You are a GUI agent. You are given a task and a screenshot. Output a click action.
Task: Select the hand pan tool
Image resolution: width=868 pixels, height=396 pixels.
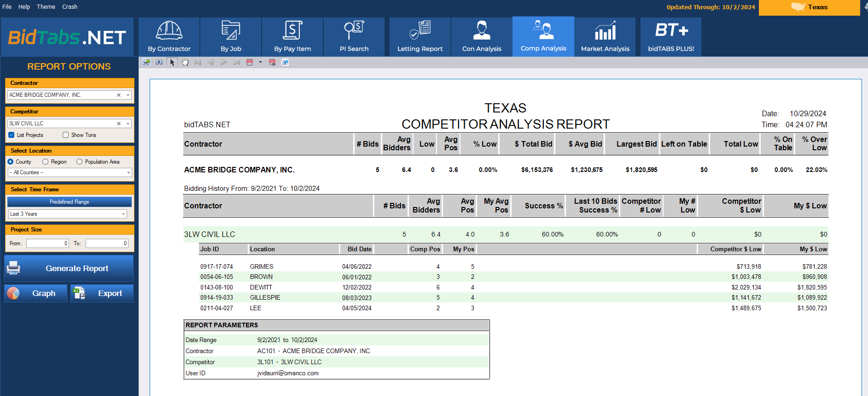[x=185, y=62]
